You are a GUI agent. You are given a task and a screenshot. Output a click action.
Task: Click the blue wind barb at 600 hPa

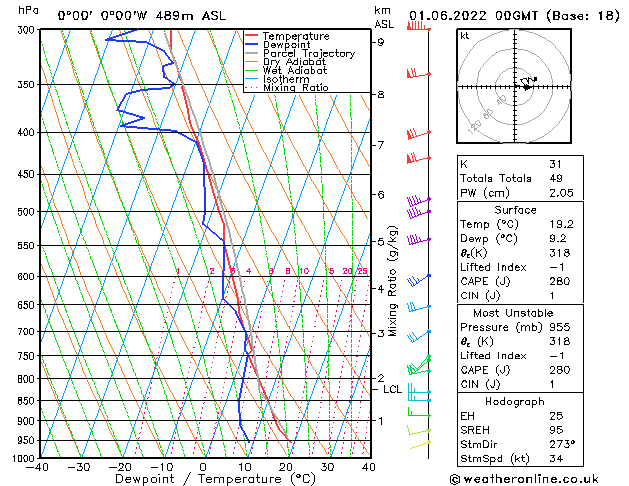418,280
